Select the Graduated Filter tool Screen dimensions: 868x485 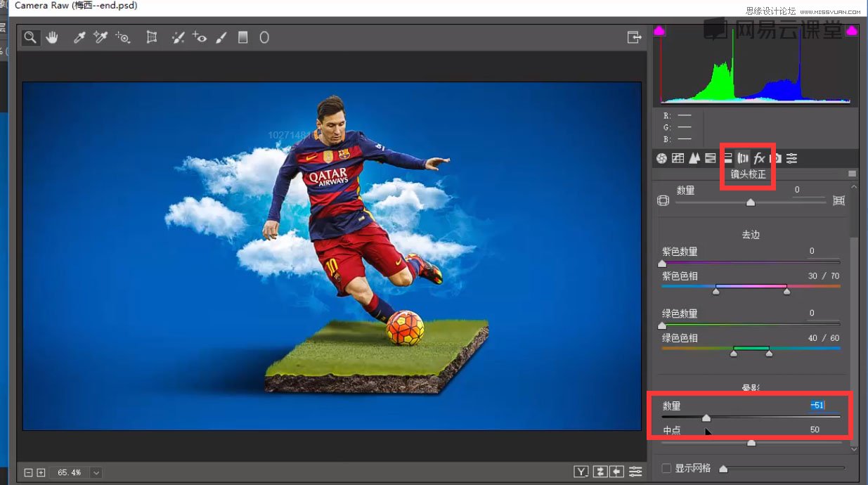click(x=242, y=38)
